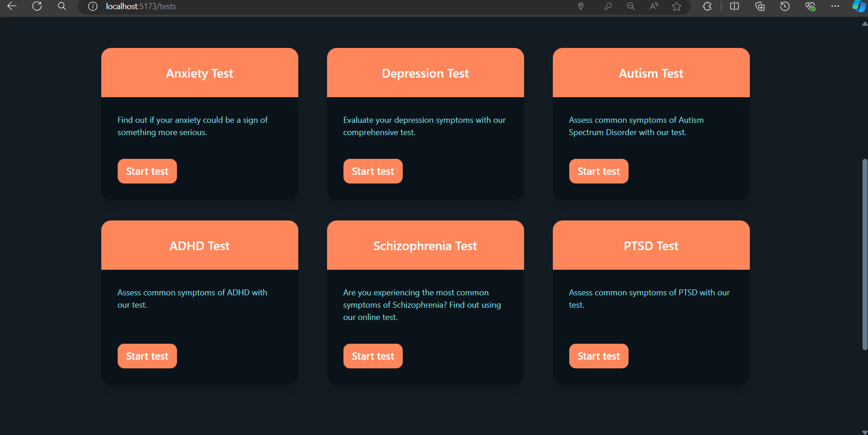Start the Schizophrenia test
868x435 pixels.
[x=373, y=356]
